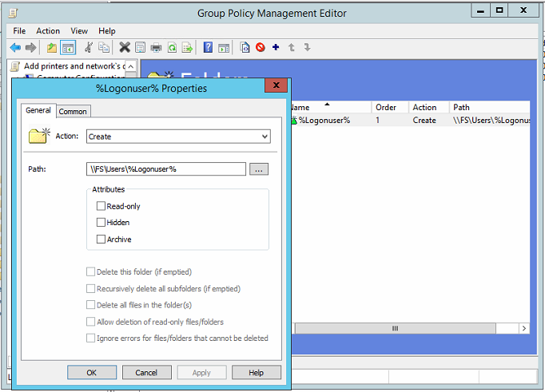The width and height of the screenshot is (545, 392).
Task: Toggle Delete this folder (if emptied)
Action: 90,271
